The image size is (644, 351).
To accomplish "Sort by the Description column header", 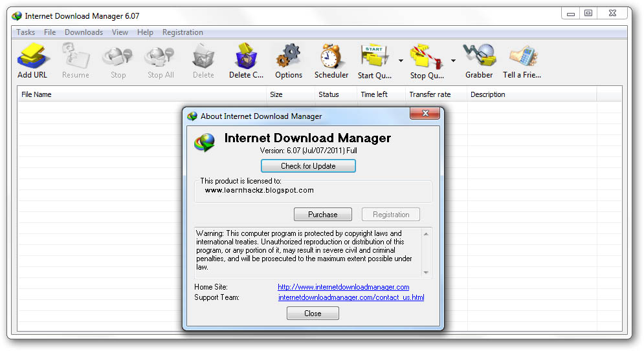I will coord(532,94).
